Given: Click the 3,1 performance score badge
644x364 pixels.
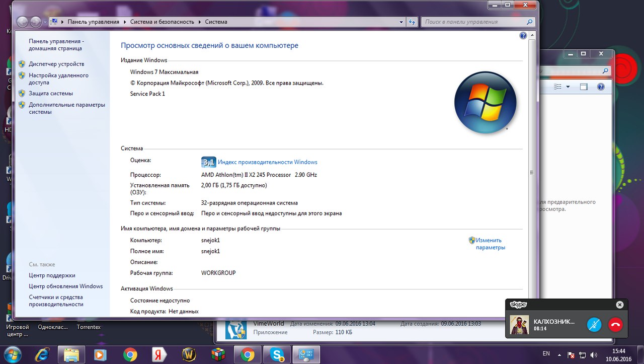Looking at the screenshot, I should click(208, 162).
